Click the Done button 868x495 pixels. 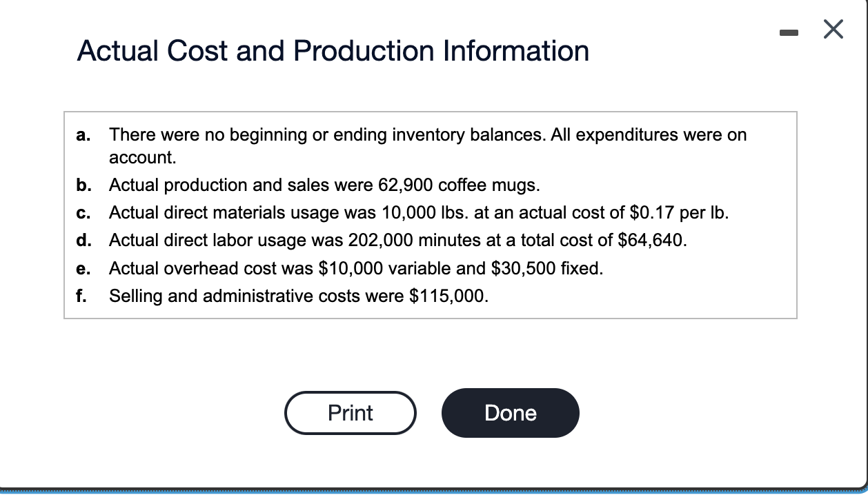tap(511, 412)
